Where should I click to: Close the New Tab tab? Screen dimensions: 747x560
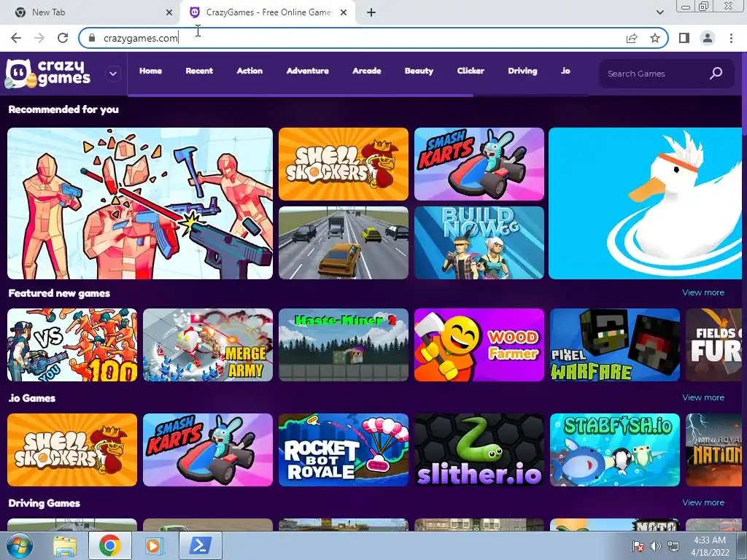(169, 12)
